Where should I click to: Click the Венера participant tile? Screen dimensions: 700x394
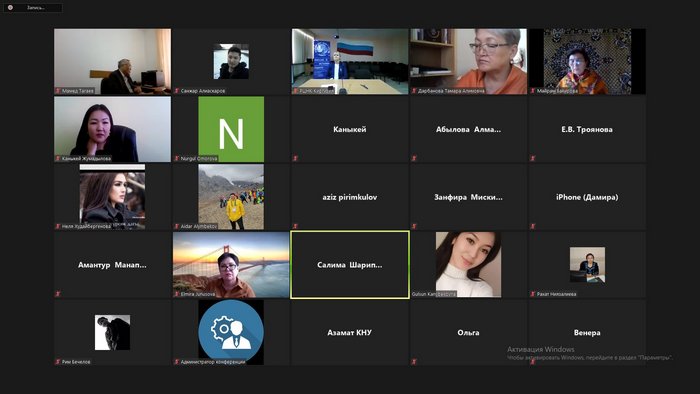coord(587,332)
